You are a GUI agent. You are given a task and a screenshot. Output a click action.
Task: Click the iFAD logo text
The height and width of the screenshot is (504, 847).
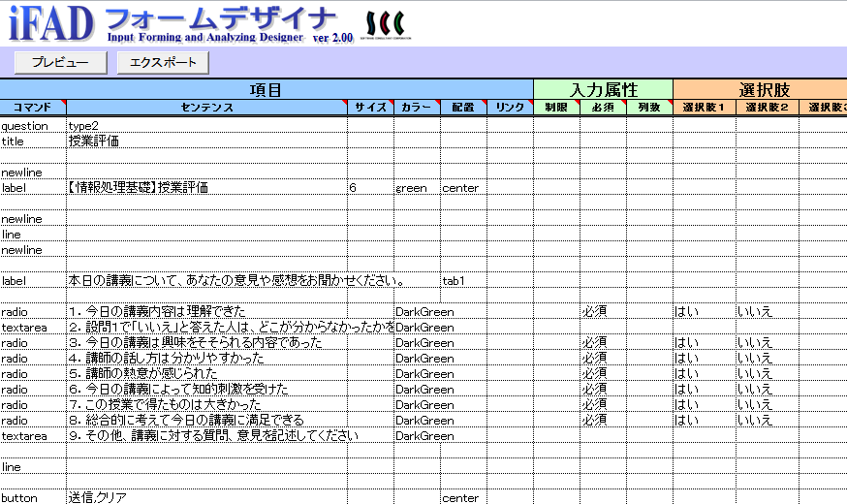51,23
